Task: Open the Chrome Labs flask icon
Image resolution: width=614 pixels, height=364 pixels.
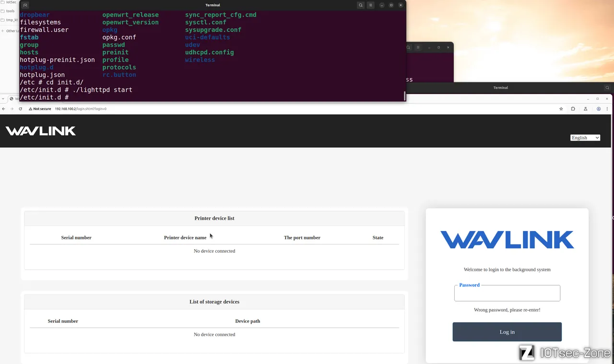Action: click(x=586, y=109)
